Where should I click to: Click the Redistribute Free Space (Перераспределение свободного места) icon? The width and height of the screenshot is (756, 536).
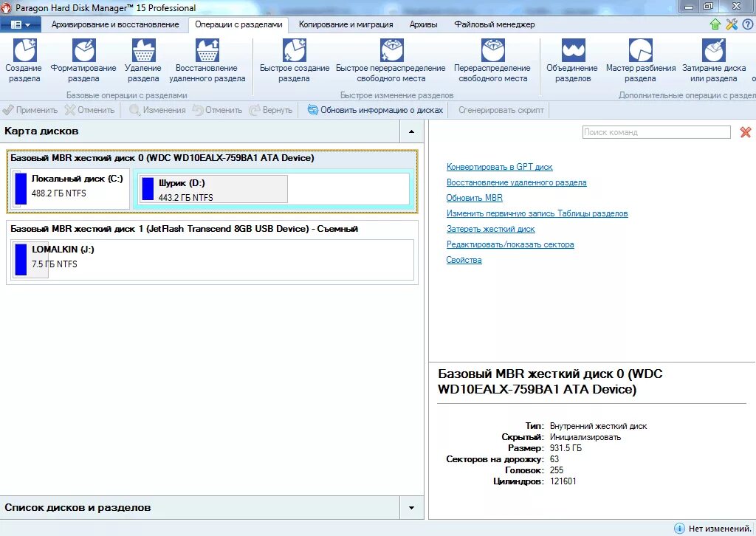pos(492,50)
